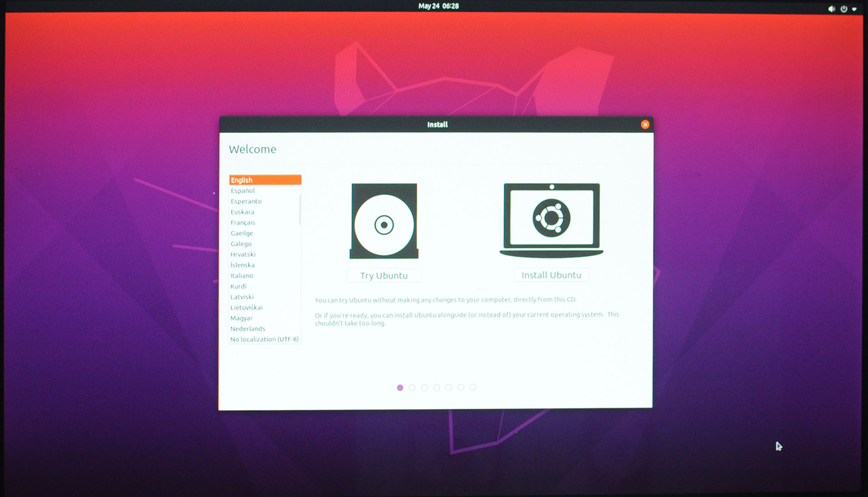
Task: Close the Install window
Action: tap(645, 125)
